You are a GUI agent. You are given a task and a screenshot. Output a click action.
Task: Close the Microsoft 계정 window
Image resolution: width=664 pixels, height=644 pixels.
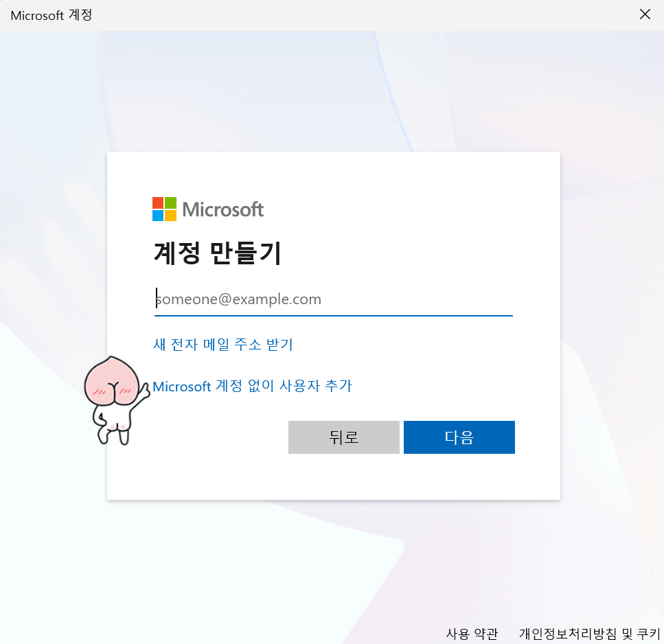pos(645,14)
